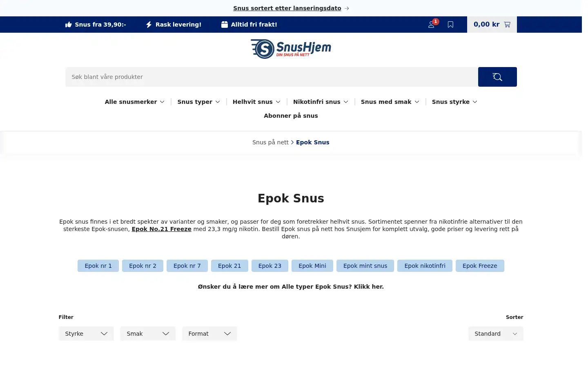
Task: Expand Helhvit snus menu
Action: [257, 102]
